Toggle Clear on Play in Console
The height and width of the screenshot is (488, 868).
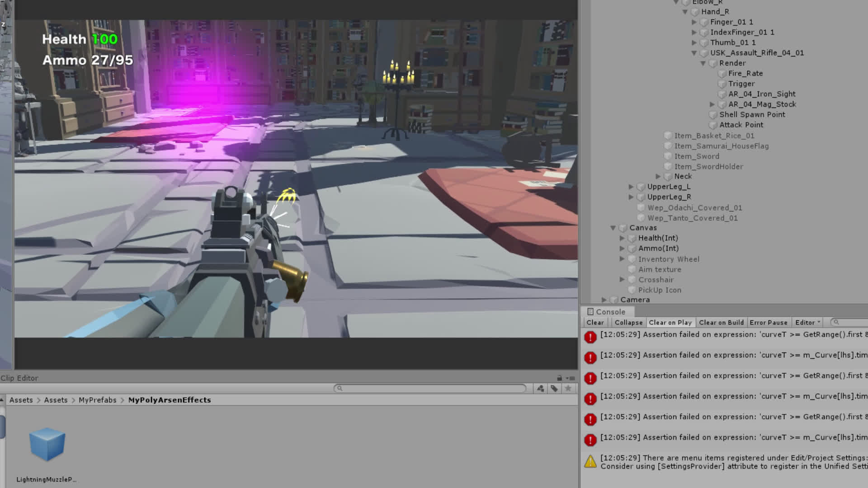670,323
